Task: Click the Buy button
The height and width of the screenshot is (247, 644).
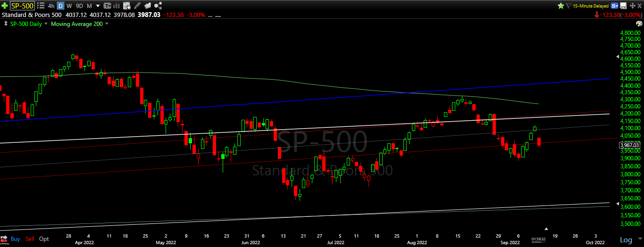Action: point(16,239)
